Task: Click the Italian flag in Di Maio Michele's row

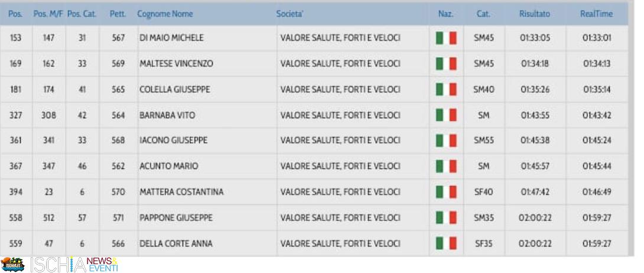Action: coord(446,38)
